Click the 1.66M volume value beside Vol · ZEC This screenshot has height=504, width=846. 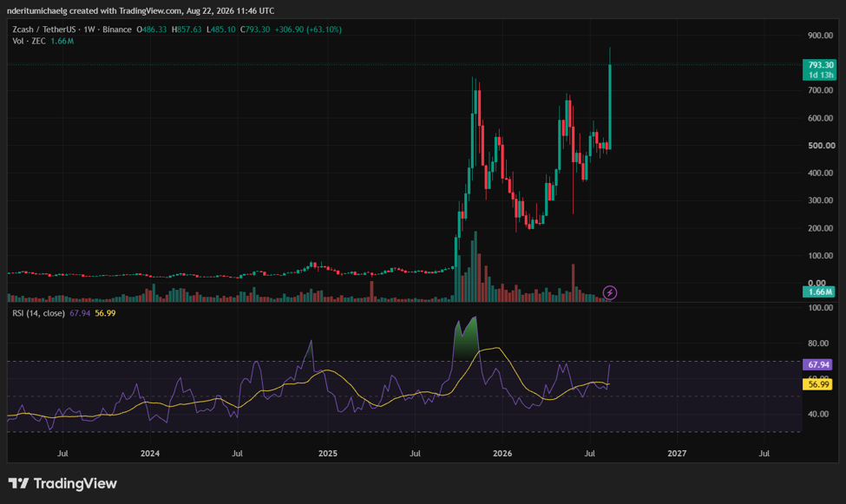(62, 41)
